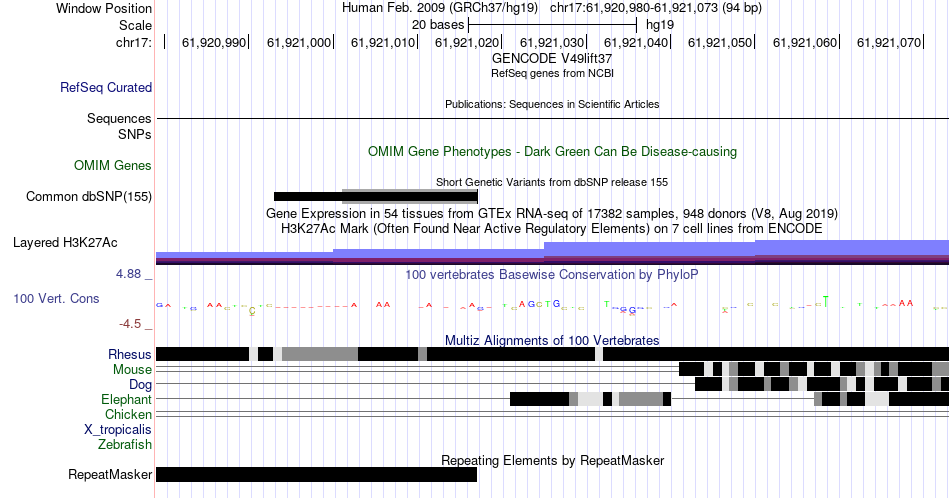Click the Common dbSNP(155) track label
Screen dimensions: 950x498
[89, 196]
